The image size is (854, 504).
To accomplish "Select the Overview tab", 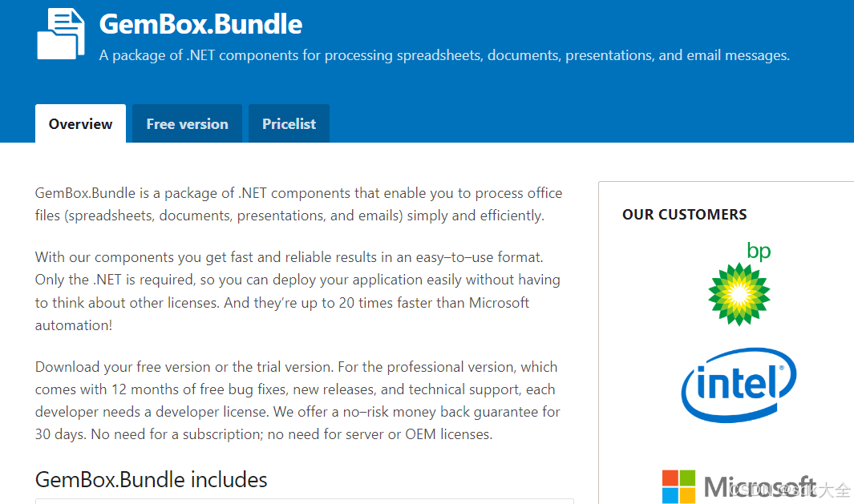I will pyautogui.click(x=80, y=123).
